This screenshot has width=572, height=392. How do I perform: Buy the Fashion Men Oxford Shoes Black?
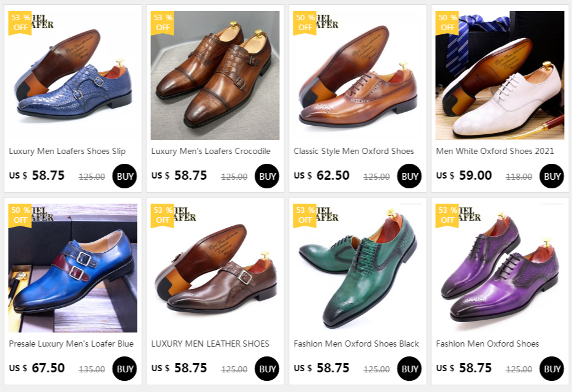point(409,369)
